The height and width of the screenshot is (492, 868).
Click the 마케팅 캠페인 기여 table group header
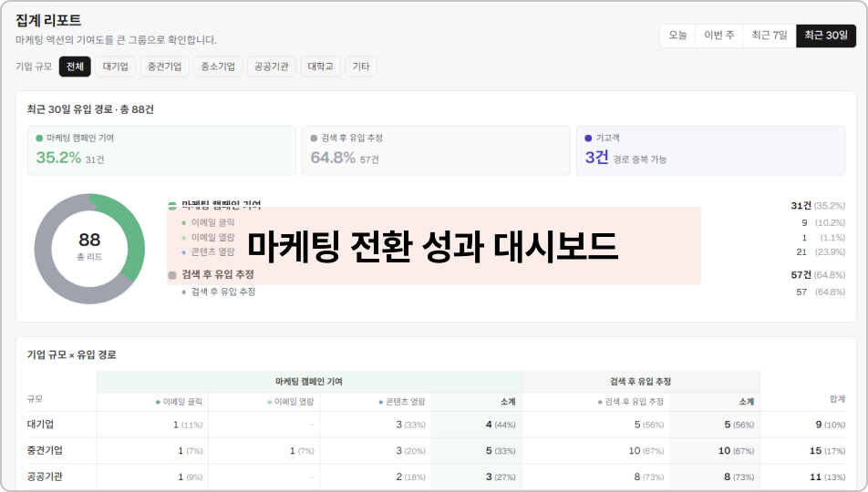point(309,382)
